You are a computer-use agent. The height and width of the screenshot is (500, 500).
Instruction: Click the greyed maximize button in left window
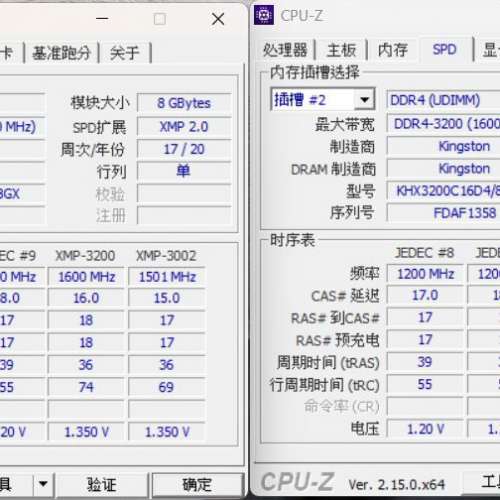click(x=160, y=19)
